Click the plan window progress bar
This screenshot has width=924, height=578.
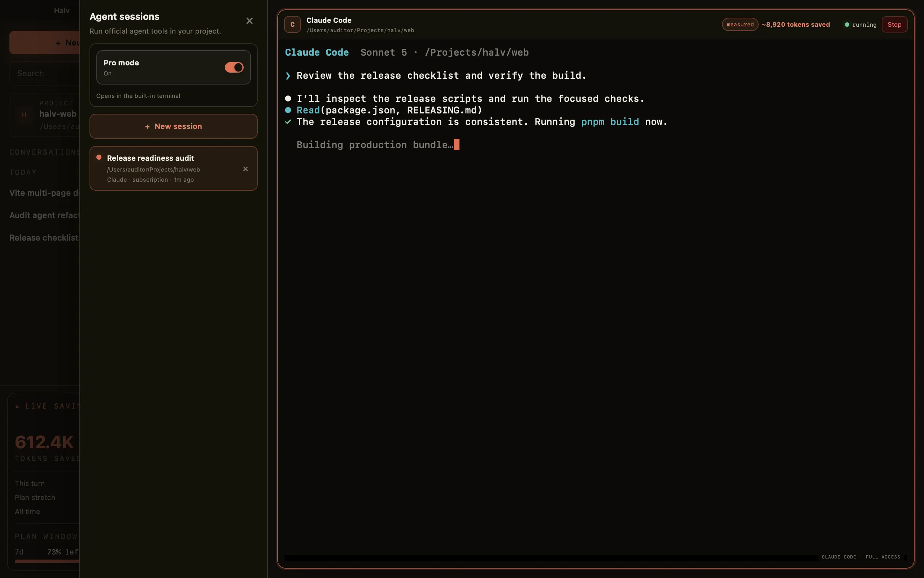(47, 561)
